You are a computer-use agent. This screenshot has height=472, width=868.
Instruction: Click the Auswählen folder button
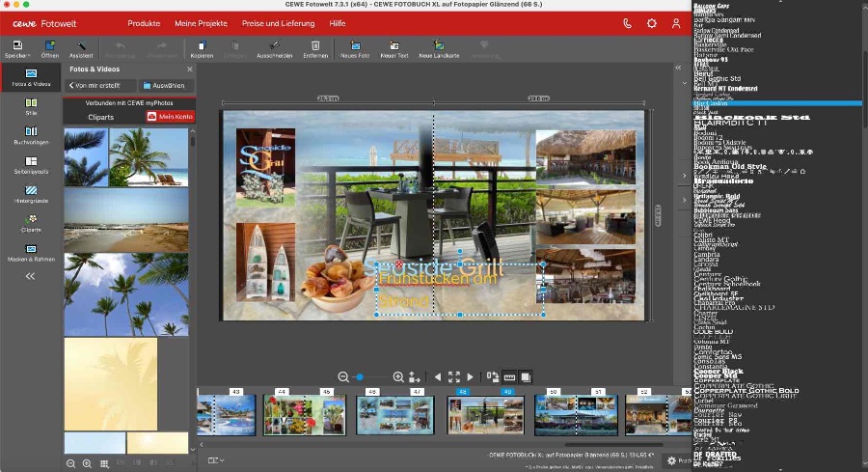pyautogui.click(x=164, y=86)
